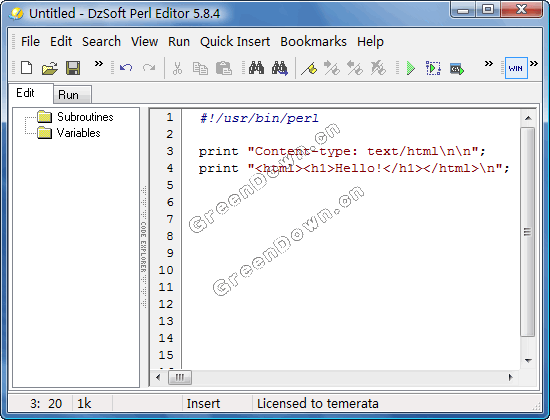
Task: Expand hidden run toolbar buttons chevron
Action: [489, 64]
